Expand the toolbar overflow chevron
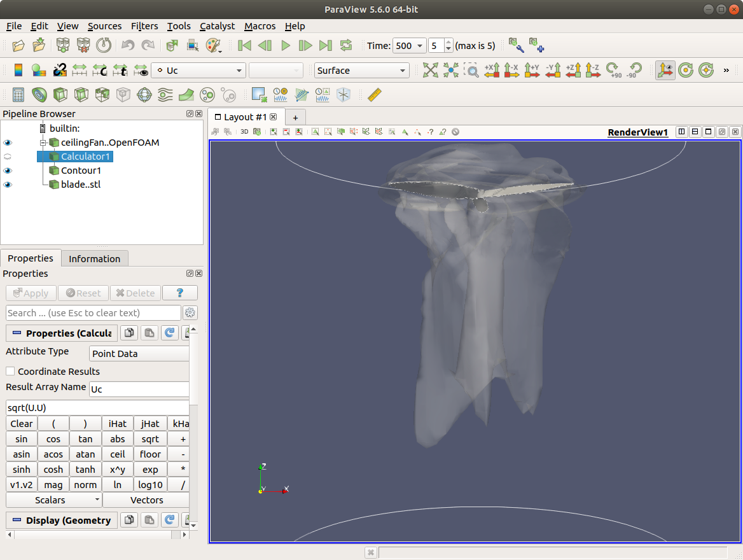The width and height of the screenshot is (743, 560). (x=726, y=70)
